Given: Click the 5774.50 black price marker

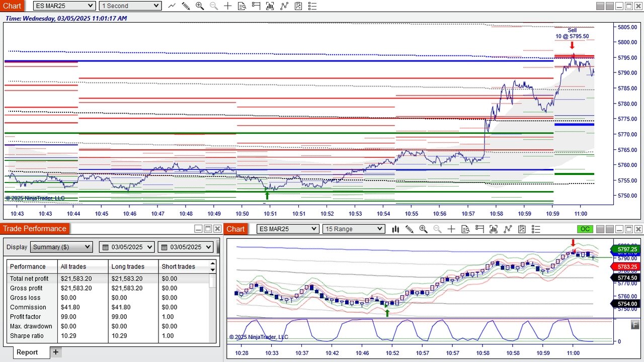Looking at the screenshot, I should [x=625, y=278].
